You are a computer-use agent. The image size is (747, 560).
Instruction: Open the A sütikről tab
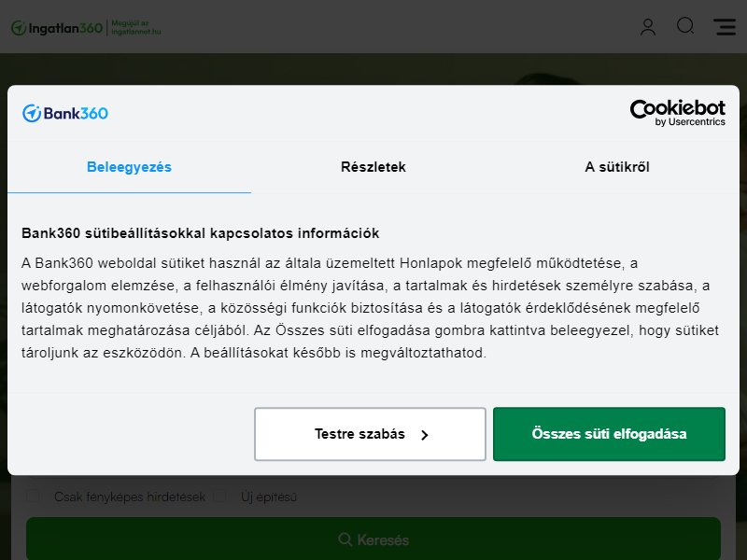[x=617, y=167]
